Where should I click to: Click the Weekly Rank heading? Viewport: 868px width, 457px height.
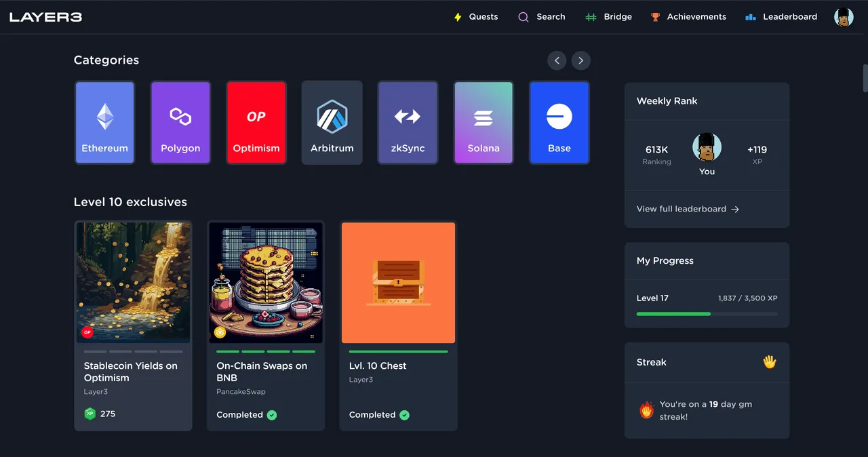point(667,101)
